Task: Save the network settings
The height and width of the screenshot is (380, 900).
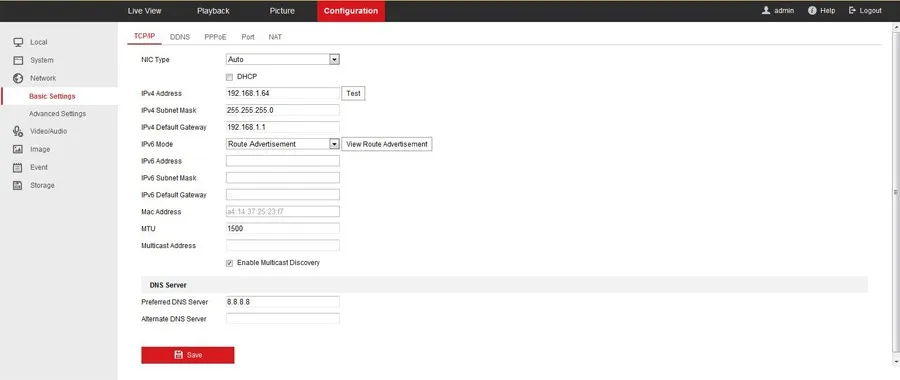Action: [188, 355]
